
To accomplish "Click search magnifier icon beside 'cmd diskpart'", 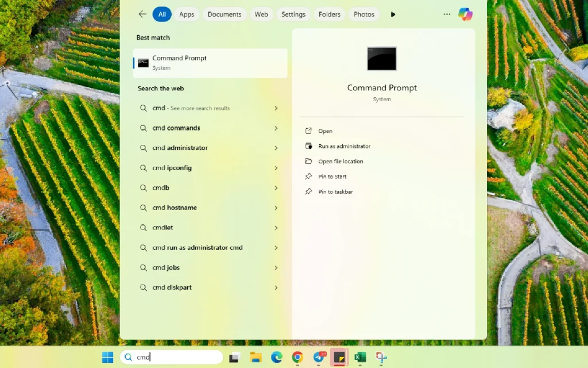I will coord(143,287).
